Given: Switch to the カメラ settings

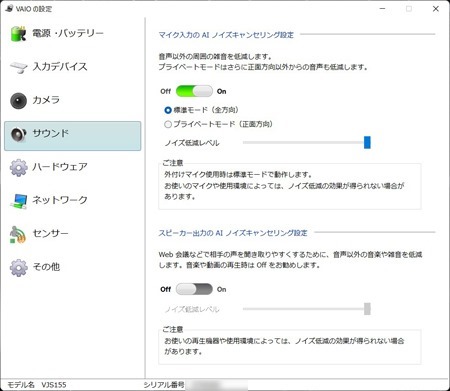Looking at the screenshot, I should tap(73, 100).
